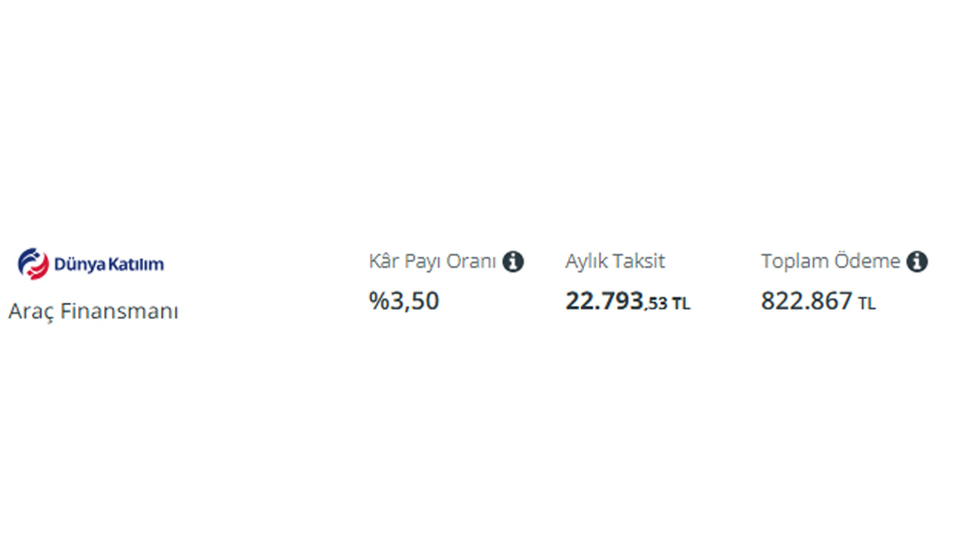
Task: Click the info icon beside Toplam Ödeme
Action: coord(916,262)
